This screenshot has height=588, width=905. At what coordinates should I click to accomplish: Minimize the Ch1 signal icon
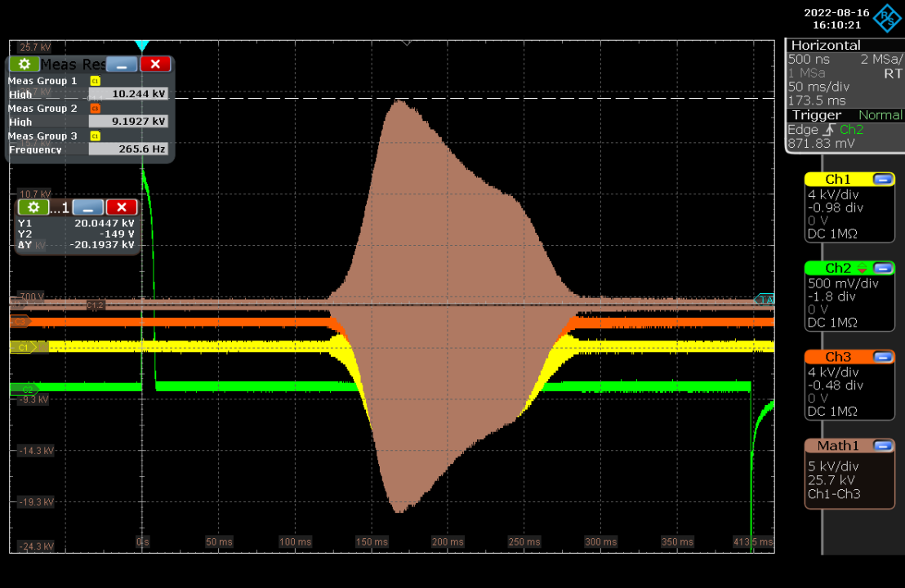883,180
